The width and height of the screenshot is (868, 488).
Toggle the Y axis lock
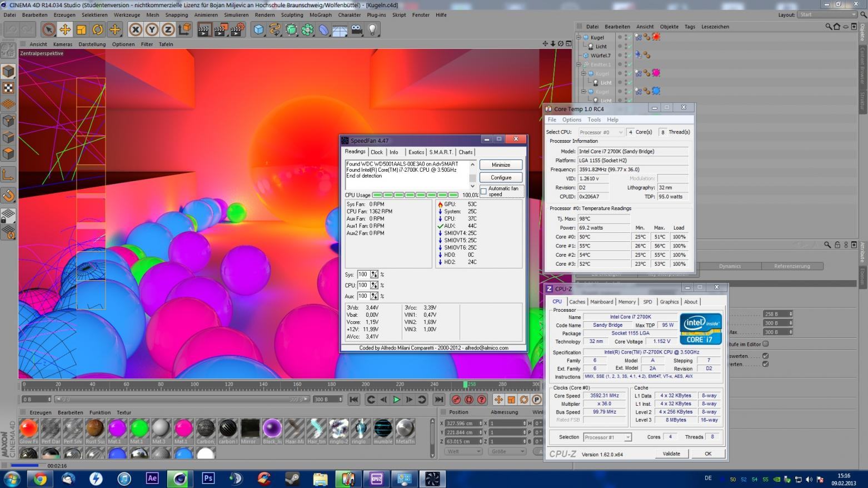click(152, 29)
